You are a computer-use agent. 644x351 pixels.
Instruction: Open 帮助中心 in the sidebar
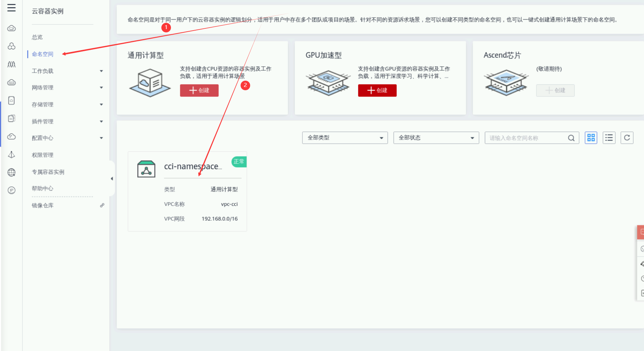pos(43,189)
